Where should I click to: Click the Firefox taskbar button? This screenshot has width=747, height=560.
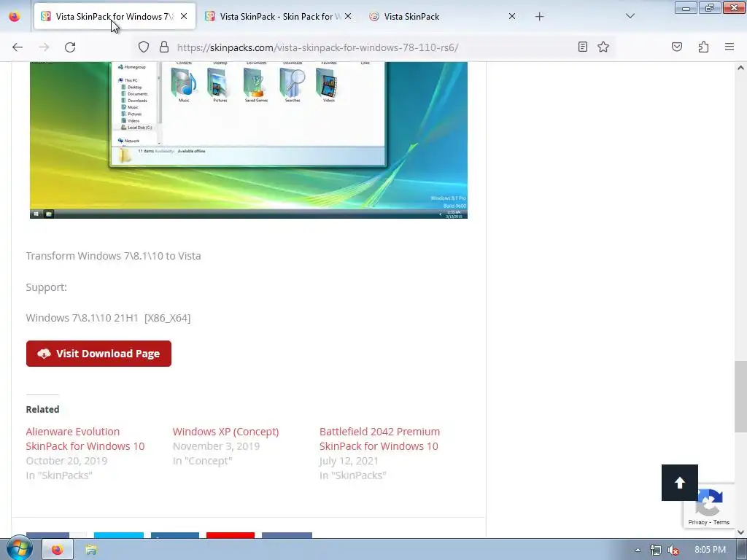pyautogui.click(x=58, y=550)
